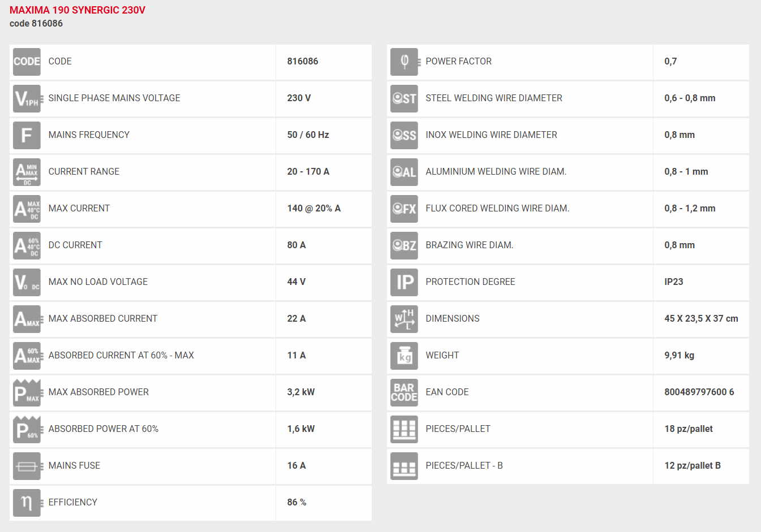Click the 'MAX NO LOAD VOLTAGE' label
The width and height of the screenshot is (761, 532).
(x=98, y=282)
